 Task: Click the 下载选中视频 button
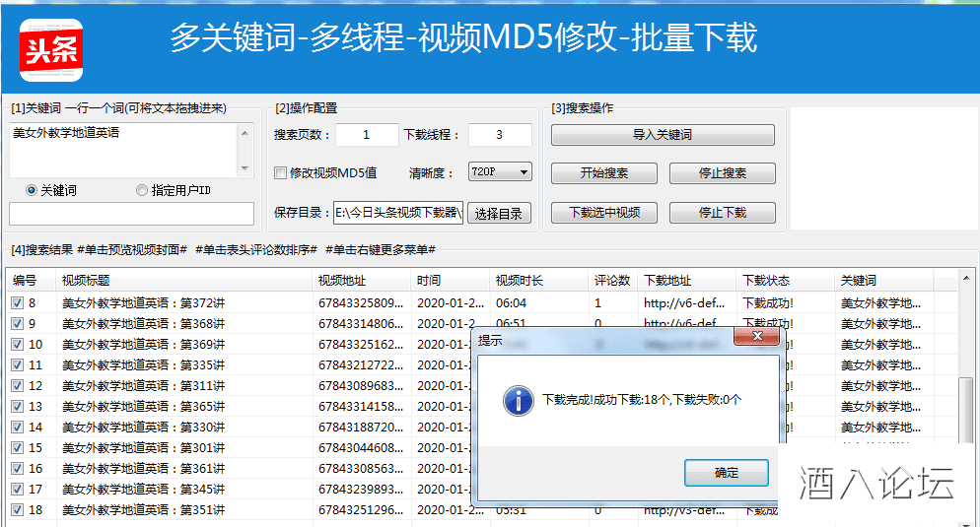pos(603,212)
